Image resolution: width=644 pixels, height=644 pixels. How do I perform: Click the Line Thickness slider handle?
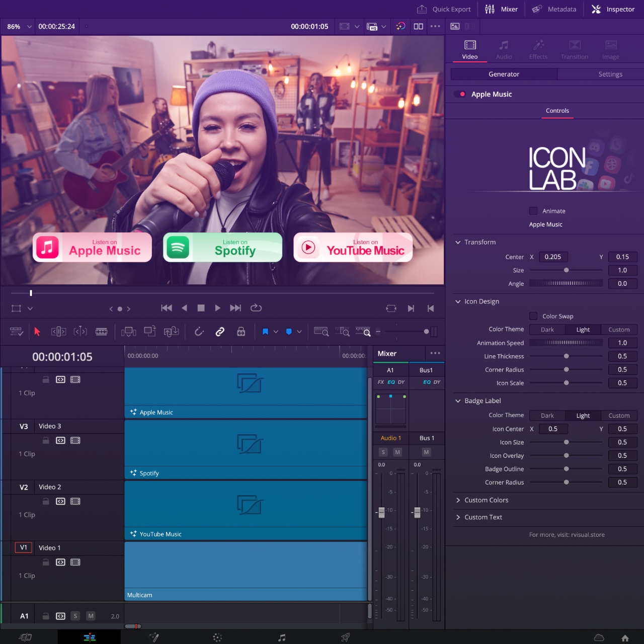(566, 356)
